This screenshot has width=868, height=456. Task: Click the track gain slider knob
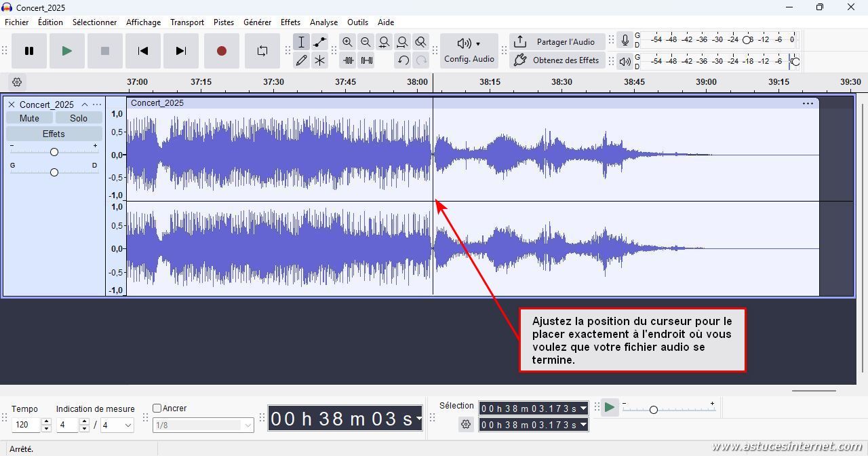coord(54,152)
